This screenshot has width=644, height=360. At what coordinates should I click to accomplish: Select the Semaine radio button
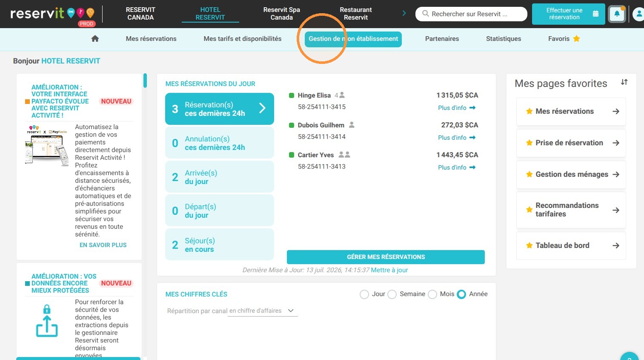pos(392,294)
